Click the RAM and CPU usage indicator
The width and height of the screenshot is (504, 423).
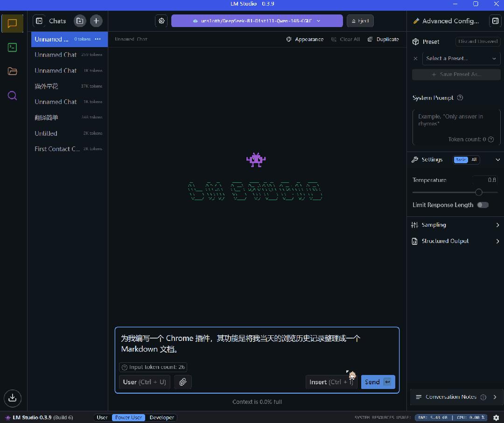tap(451, 417)
